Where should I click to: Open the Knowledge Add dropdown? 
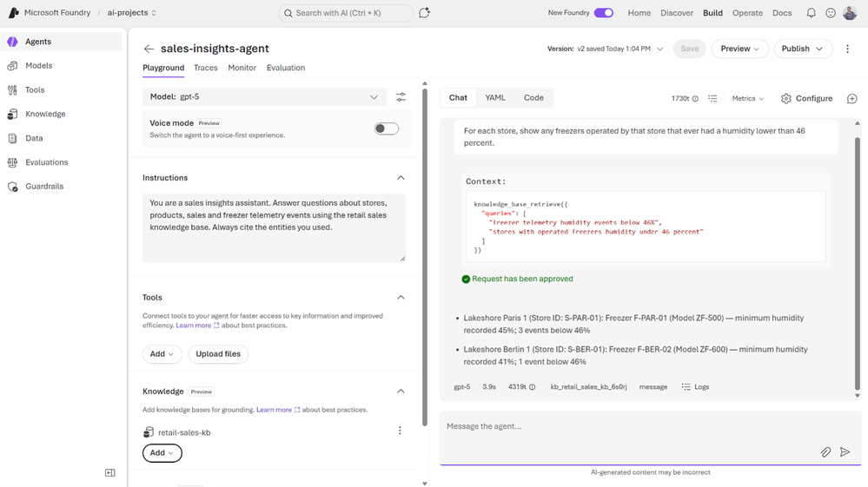click(162, 453)
